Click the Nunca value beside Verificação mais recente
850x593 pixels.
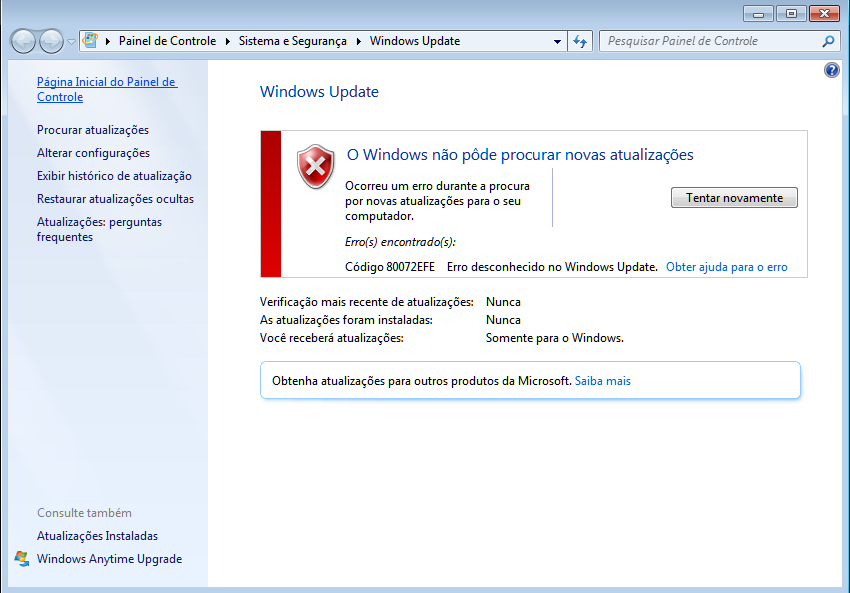tap(503, 302)
